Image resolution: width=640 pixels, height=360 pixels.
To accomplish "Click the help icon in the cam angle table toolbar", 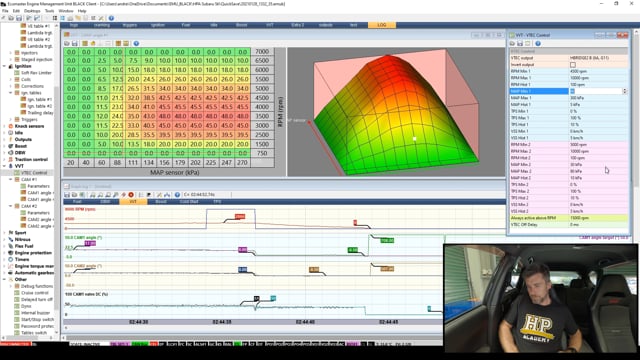I will 136,43.
